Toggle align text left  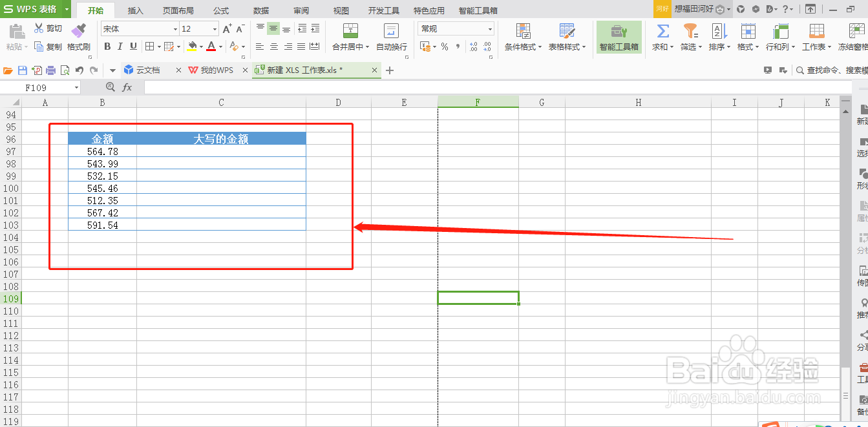tap(260, 47)
